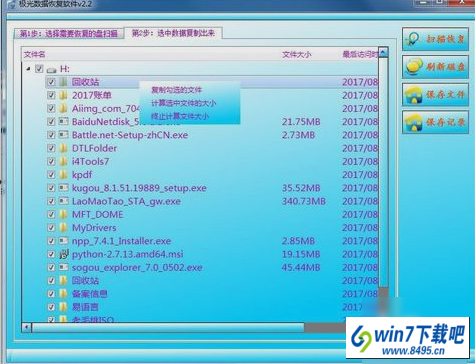Click the horizontal scrollbar thumb
This screenshot has height=364, width=475.
(x=168, y=327)
